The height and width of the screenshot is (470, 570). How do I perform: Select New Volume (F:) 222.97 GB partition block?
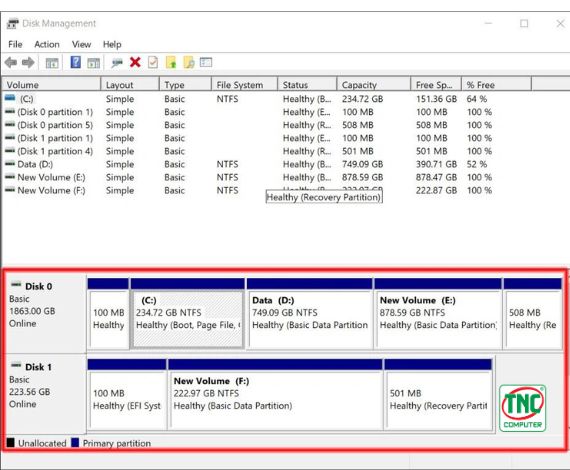pos(275,394)
